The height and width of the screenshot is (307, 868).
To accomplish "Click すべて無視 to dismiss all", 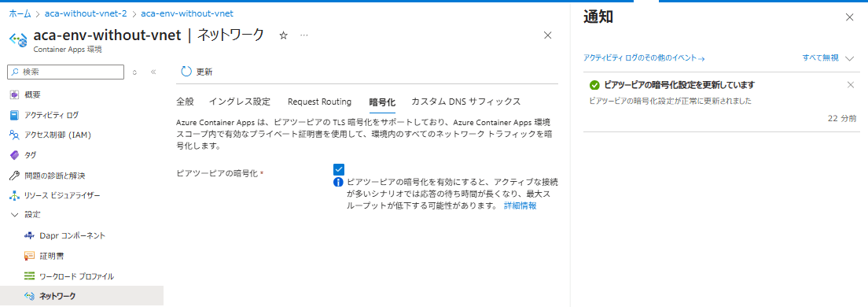I will (x=820, y=57).
